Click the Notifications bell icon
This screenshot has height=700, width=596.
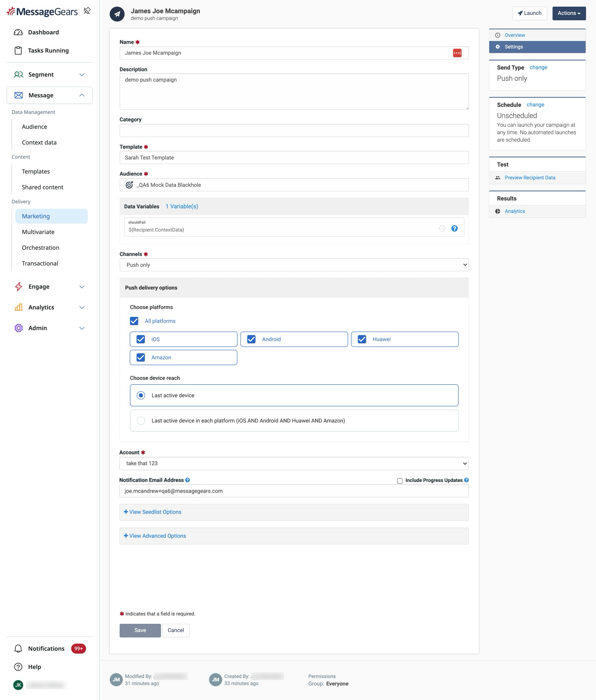pos(18,649)
